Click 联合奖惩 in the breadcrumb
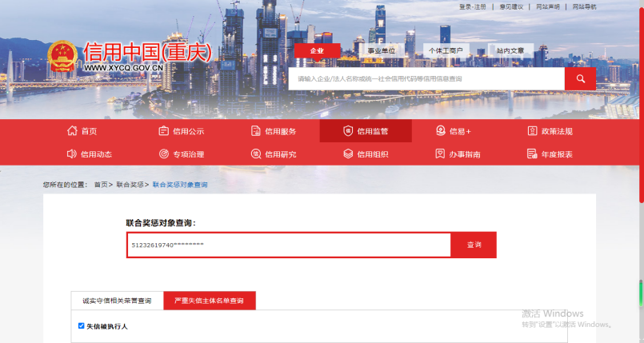This screenshot has height=343, width=644. click(130, 185)
